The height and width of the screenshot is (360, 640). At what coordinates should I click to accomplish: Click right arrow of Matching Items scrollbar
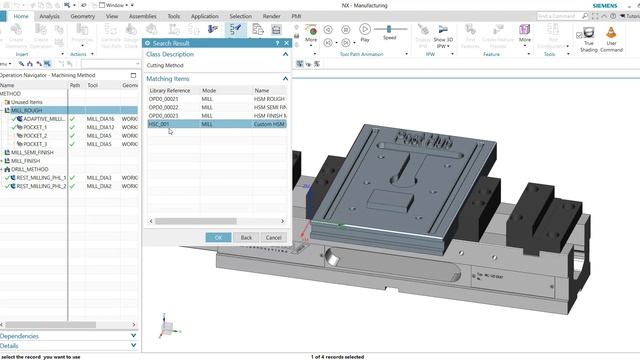coord(282,221)
